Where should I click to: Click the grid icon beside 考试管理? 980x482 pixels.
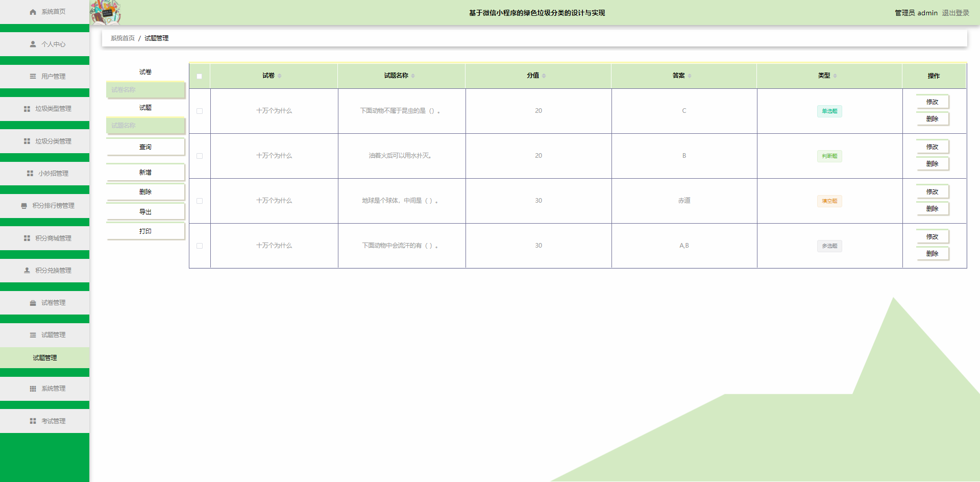point(33,421)
